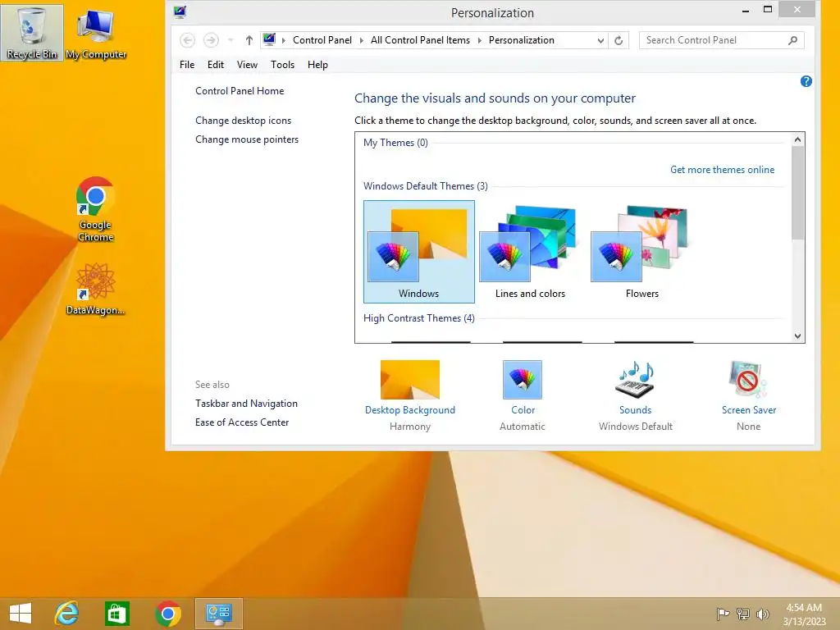
Task: Click My Themes (0) group header
Action: (395, 143)
